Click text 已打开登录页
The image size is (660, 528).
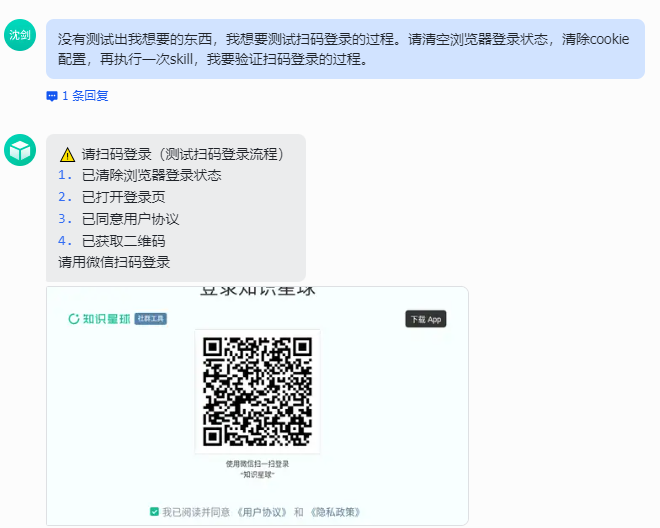coord(124,197)
